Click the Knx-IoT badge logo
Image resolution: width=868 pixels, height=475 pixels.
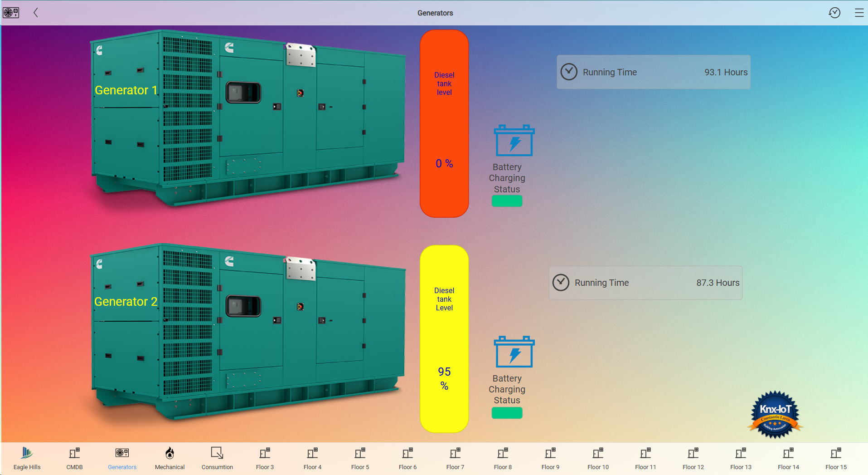(x=775, y=415)
